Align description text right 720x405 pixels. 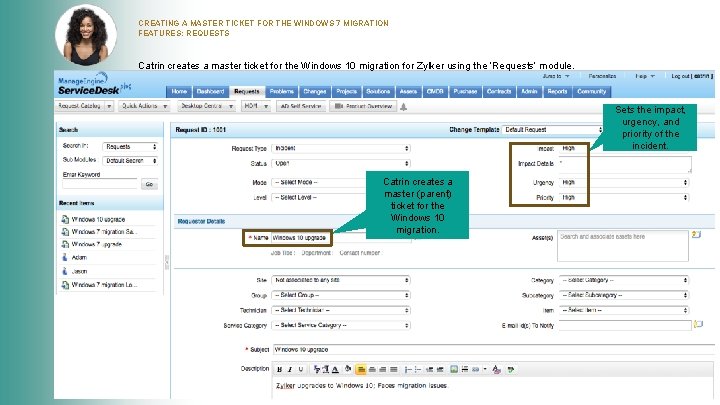382,370
